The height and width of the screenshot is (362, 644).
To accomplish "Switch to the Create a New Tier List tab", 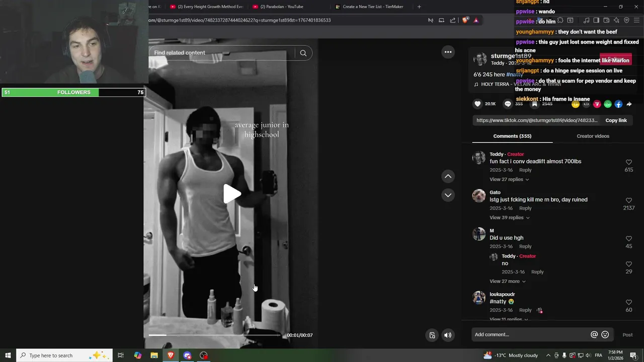I will (x=370, y=7).
